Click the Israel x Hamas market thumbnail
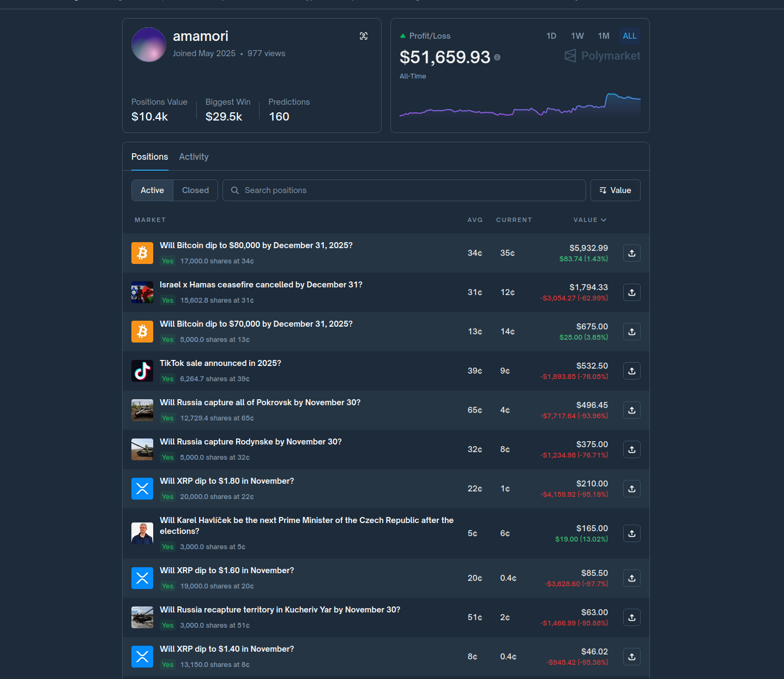Screen dimensions: 784x679 (142, 292)
